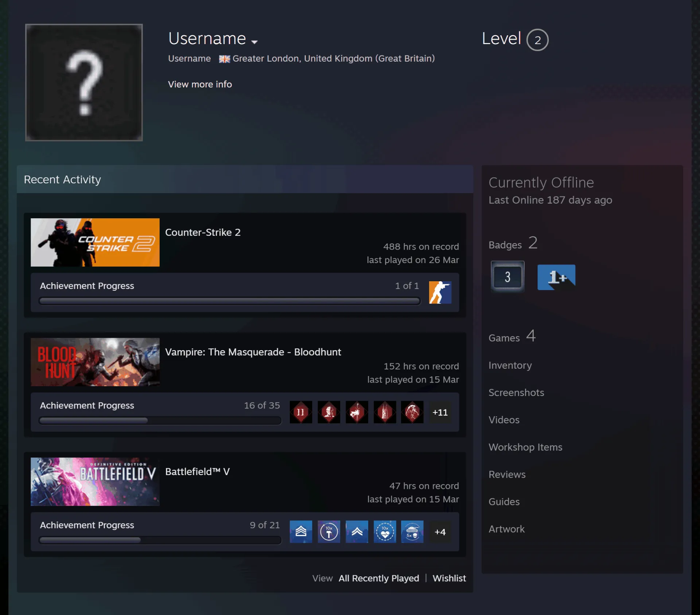Viewport: 700px width, 615px height.
Task: Click Battlefield V sergeant stripes achievement icon
Action: [301, 532]
